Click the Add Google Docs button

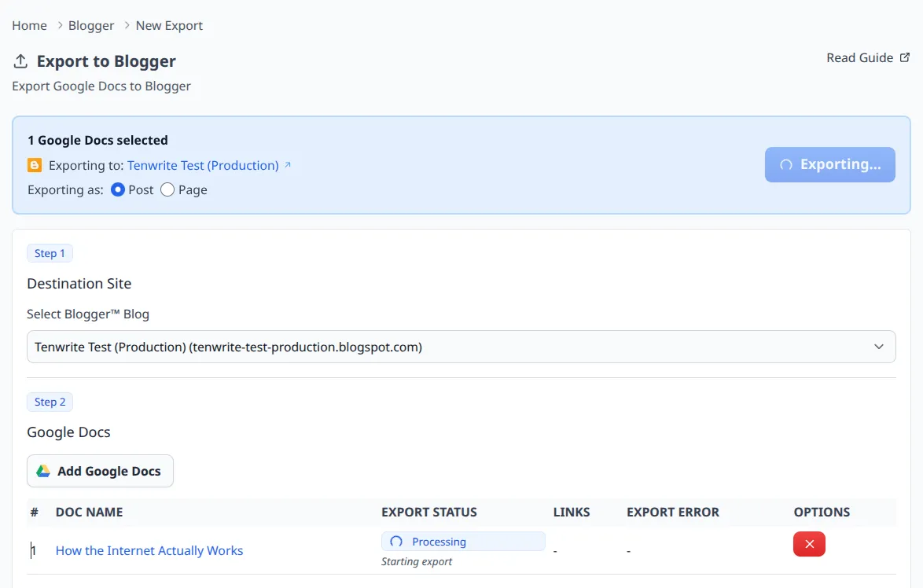click(100, 471)
